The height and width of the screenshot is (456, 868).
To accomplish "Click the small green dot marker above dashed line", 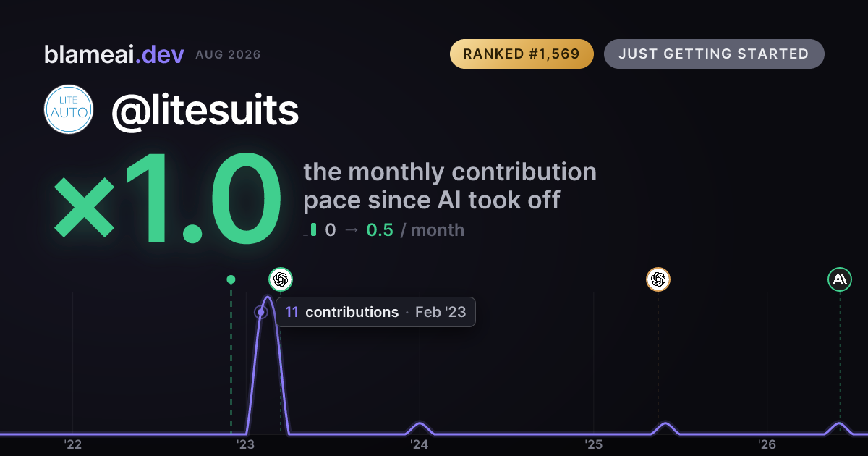I will pos(231,279).
